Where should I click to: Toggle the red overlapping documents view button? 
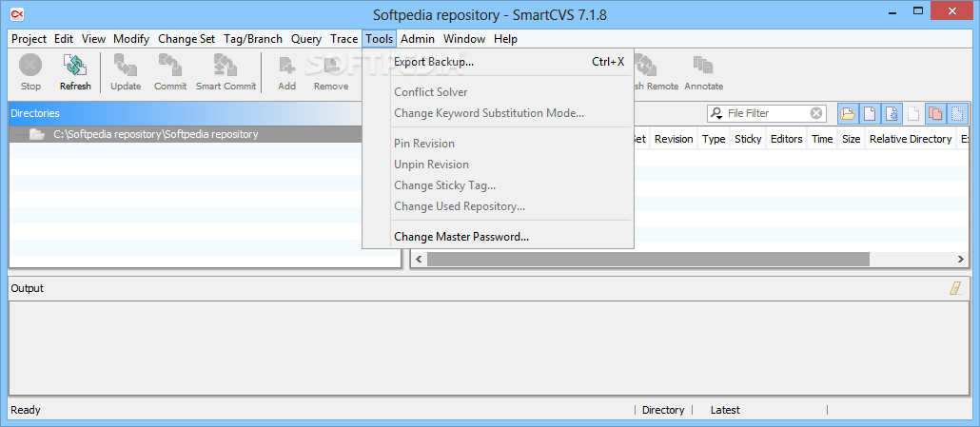point(935,113)
